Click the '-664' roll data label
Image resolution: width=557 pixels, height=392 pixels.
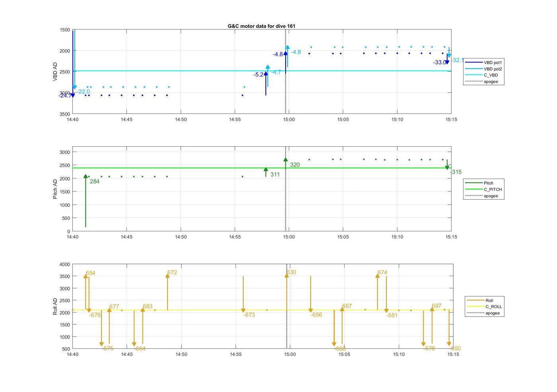coord(140,349)
